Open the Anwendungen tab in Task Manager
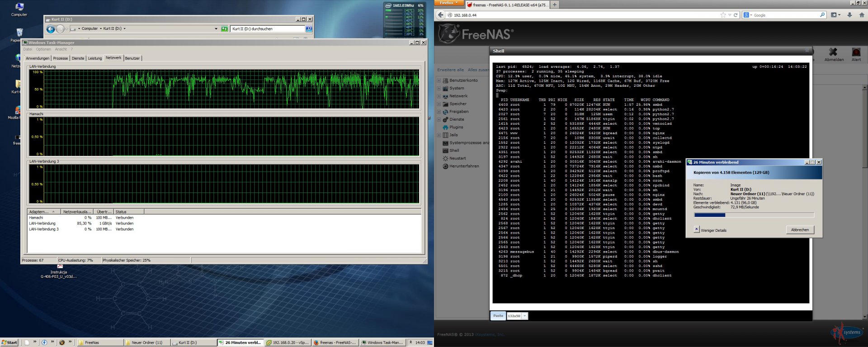 (x=38, y=58)
